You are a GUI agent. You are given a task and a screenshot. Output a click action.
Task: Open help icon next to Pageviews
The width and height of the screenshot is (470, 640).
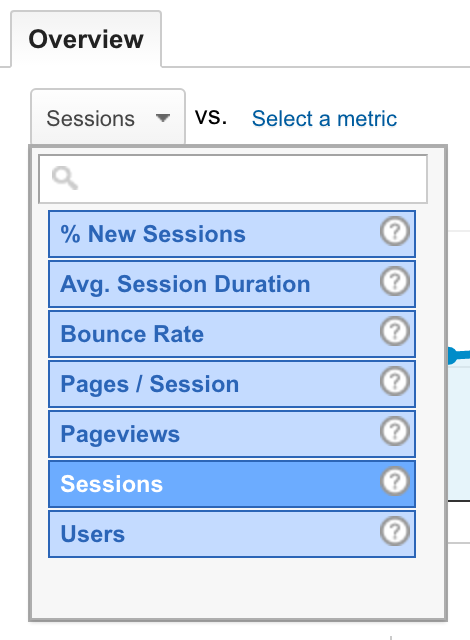[x=395, y=431]
